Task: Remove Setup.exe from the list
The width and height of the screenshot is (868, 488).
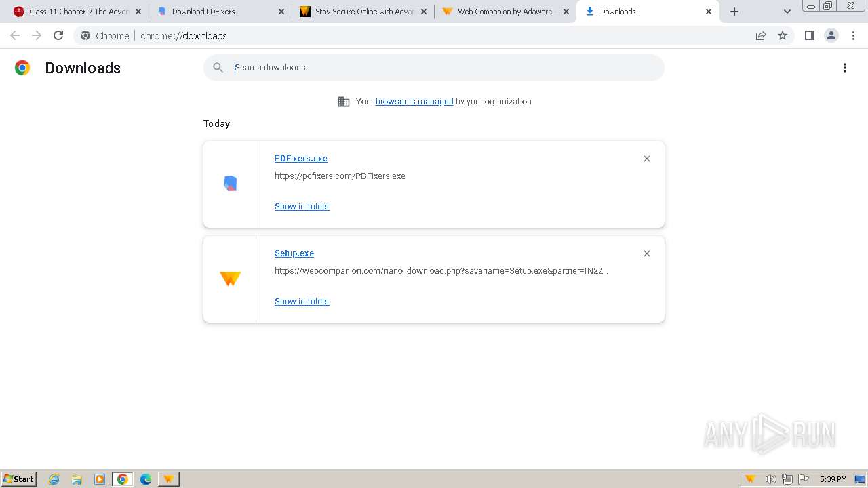Action: 647,253
